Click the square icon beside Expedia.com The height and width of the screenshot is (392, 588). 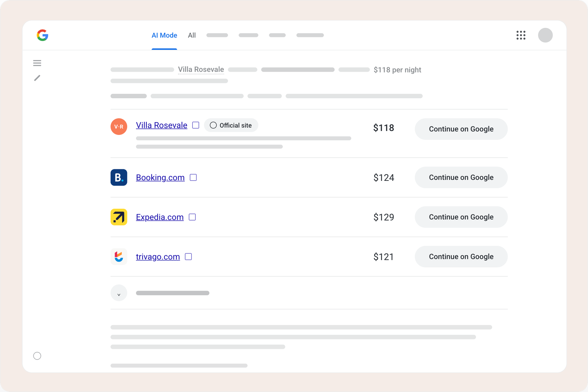[192, 217]
